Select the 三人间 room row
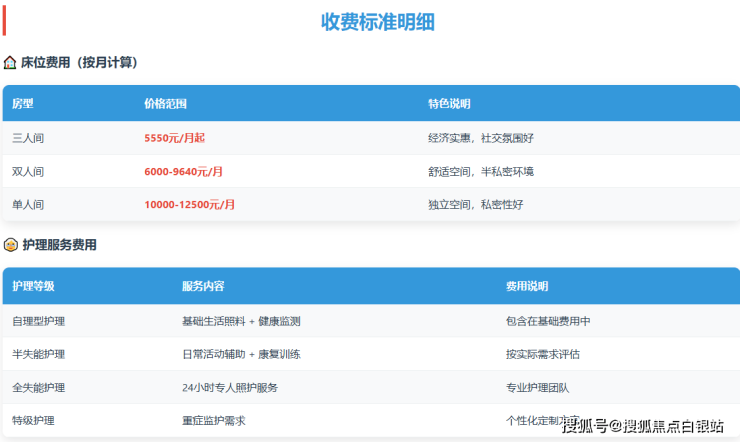 click(x=28, y=138)
